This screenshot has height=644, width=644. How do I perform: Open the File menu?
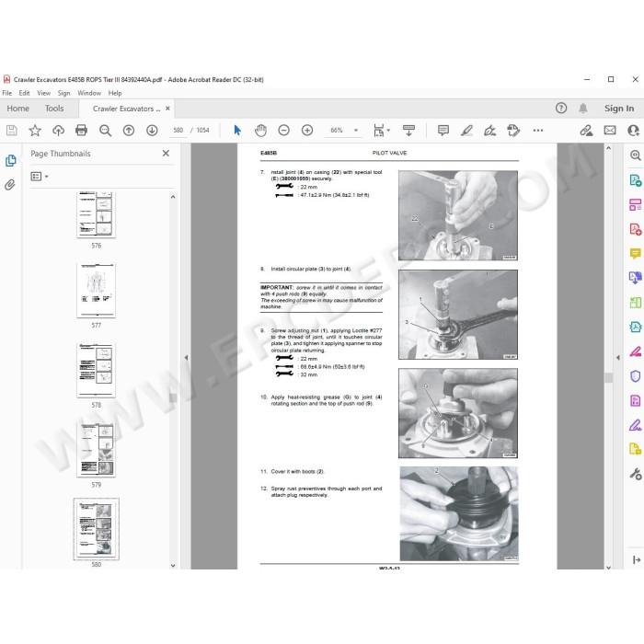(7, 93)
